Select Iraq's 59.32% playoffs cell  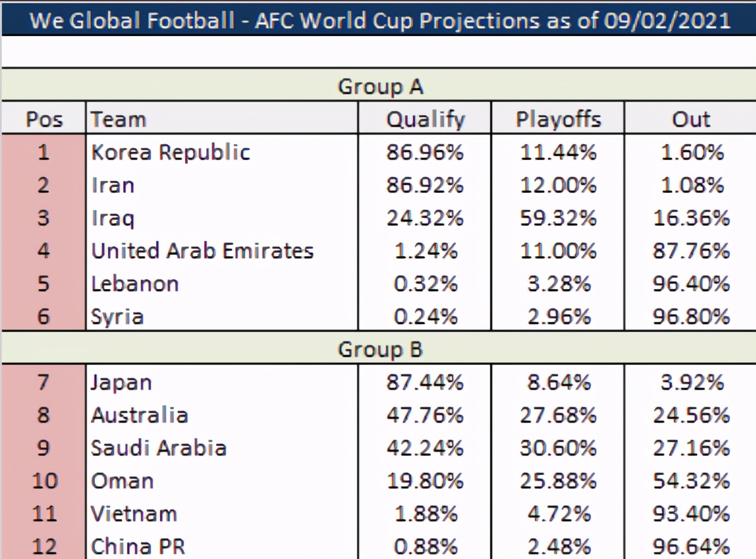click(558, 218)
